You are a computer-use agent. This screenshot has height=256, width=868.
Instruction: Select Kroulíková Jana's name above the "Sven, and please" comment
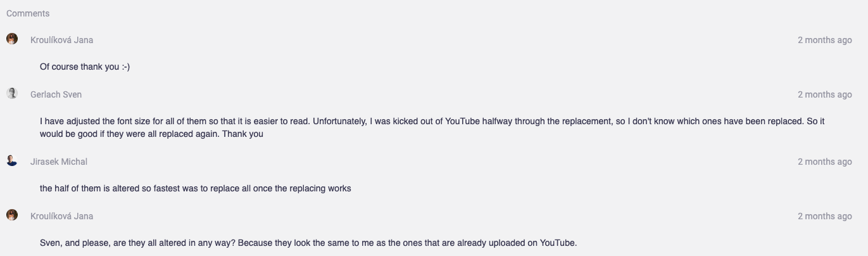[x=61, y=216]
